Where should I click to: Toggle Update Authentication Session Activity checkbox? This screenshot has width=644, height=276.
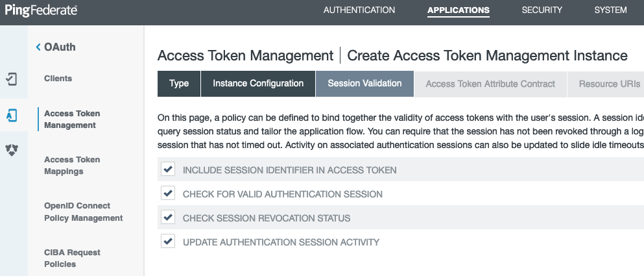coord(168,242)
